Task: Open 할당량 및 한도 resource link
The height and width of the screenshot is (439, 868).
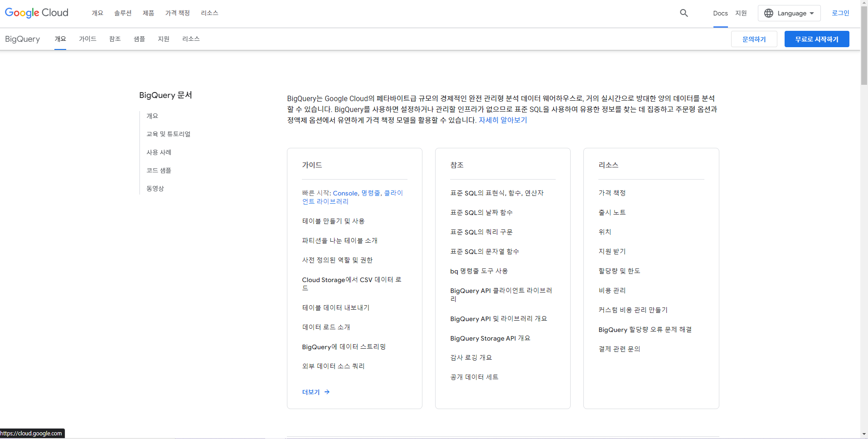Action: pos(619,271)
